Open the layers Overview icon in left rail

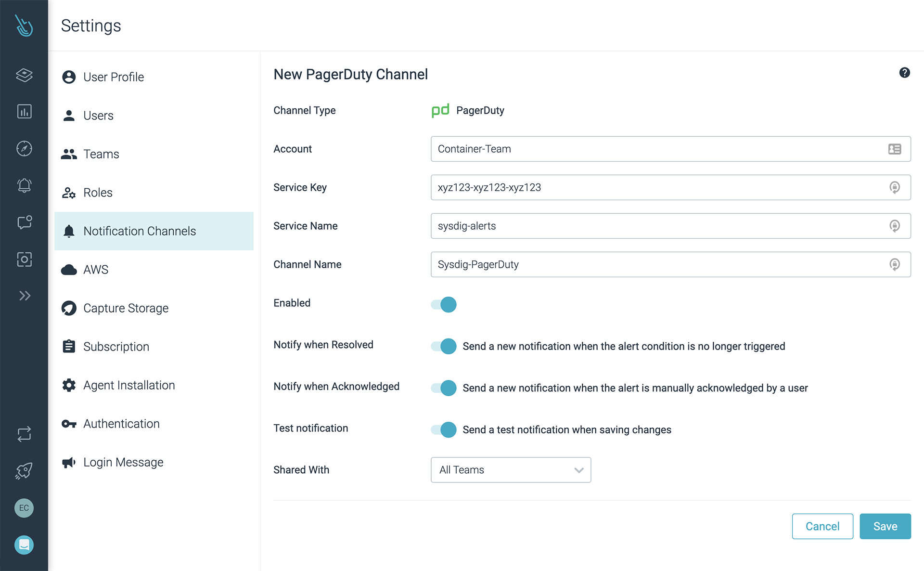(x=24, y=75)
